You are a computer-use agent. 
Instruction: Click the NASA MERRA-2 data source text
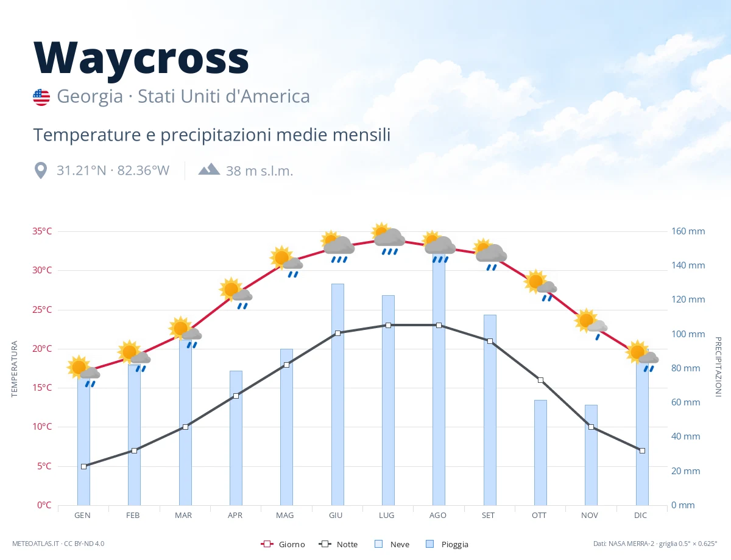point(655,544)
